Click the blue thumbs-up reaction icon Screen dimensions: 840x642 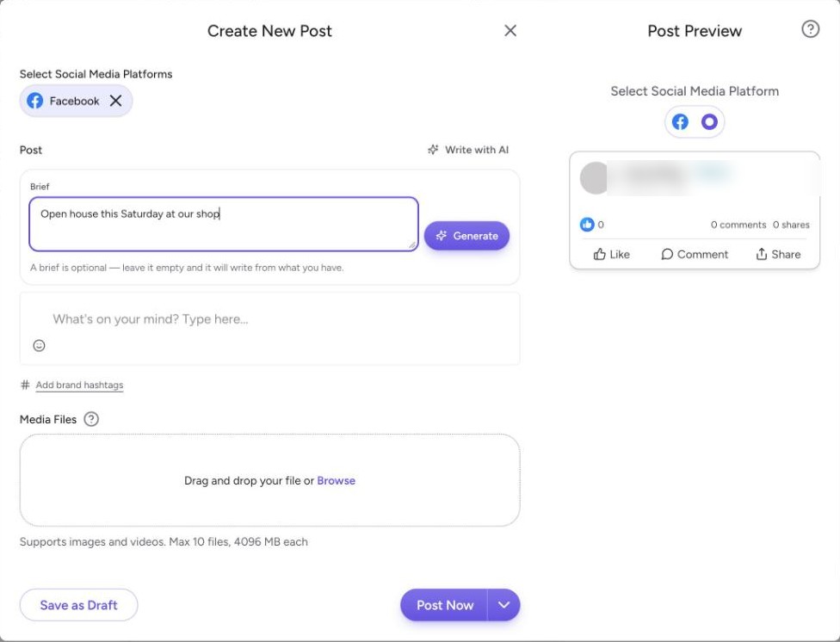587,225
